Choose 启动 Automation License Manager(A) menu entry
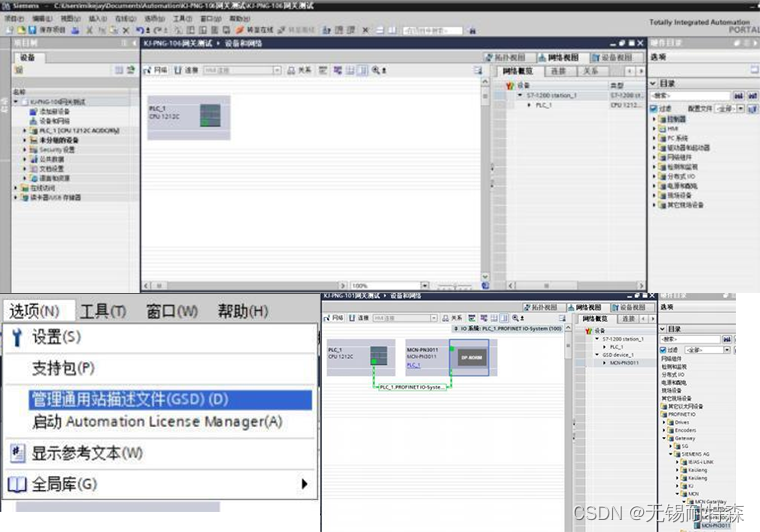The image size is (760, 532). click(158, 422)
